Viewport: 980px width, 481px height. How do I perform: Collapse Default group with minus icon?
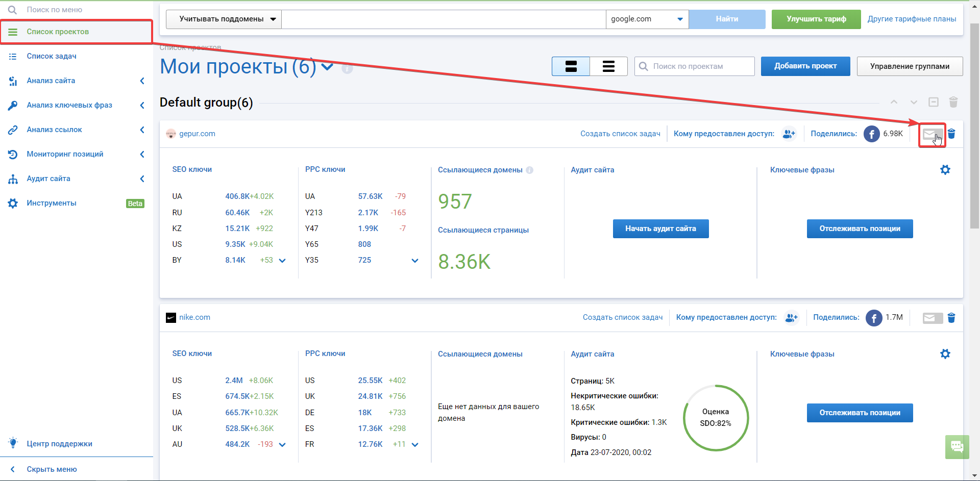pos(934,102)
